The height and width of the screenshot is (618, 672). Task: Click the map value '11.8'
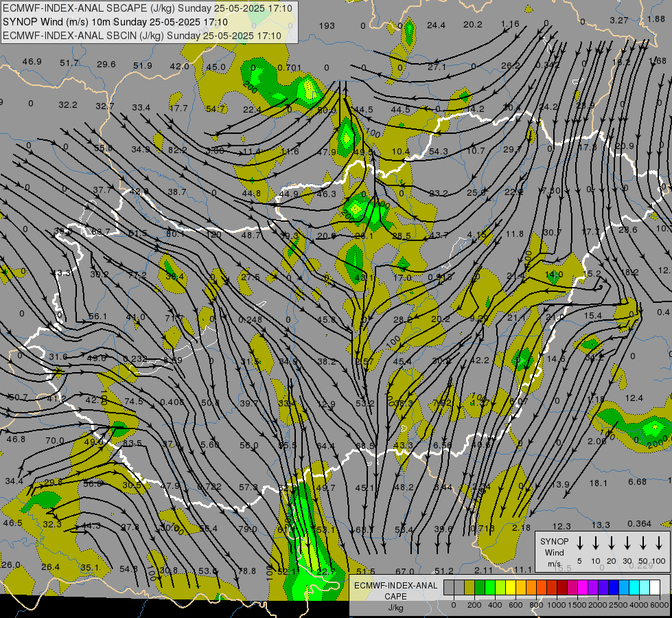[x=514, y=233]
